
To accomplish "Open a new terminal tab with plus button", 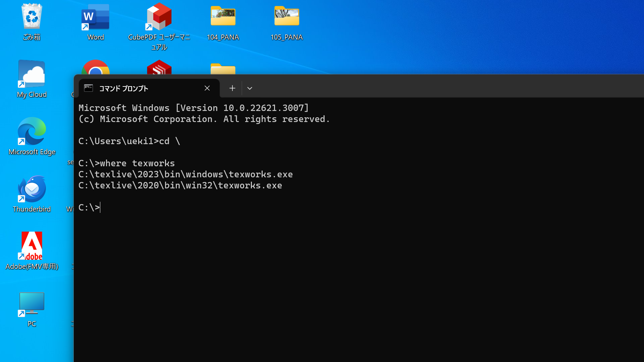I will coord(232,88).
